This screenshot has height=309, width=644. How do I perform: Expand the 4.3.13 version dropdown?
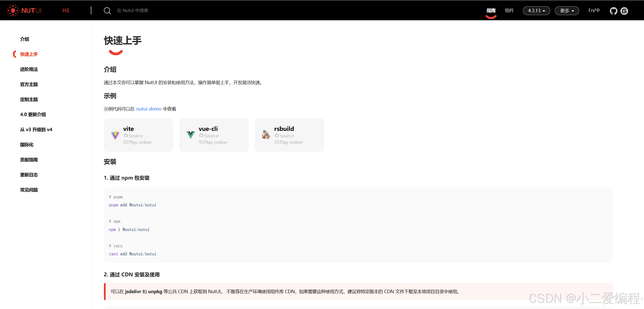click(536, 11)
